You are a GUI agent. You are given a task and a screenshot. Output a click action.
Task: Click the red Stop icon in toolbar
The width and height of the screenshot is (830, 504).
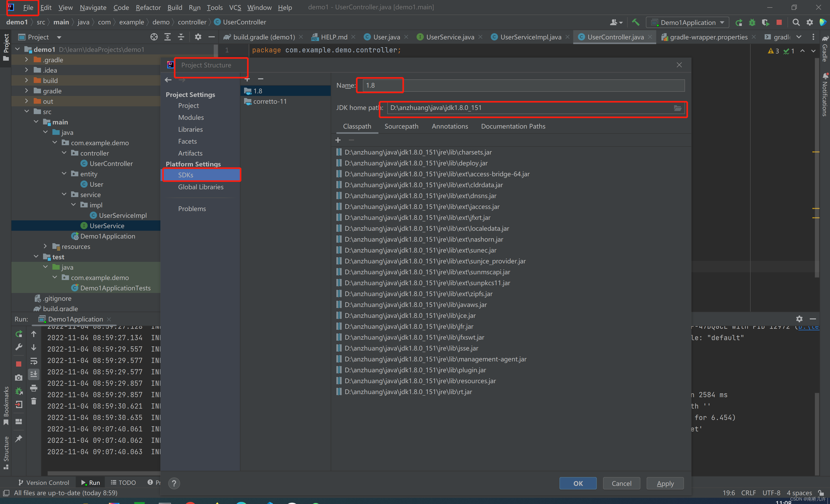779,22
